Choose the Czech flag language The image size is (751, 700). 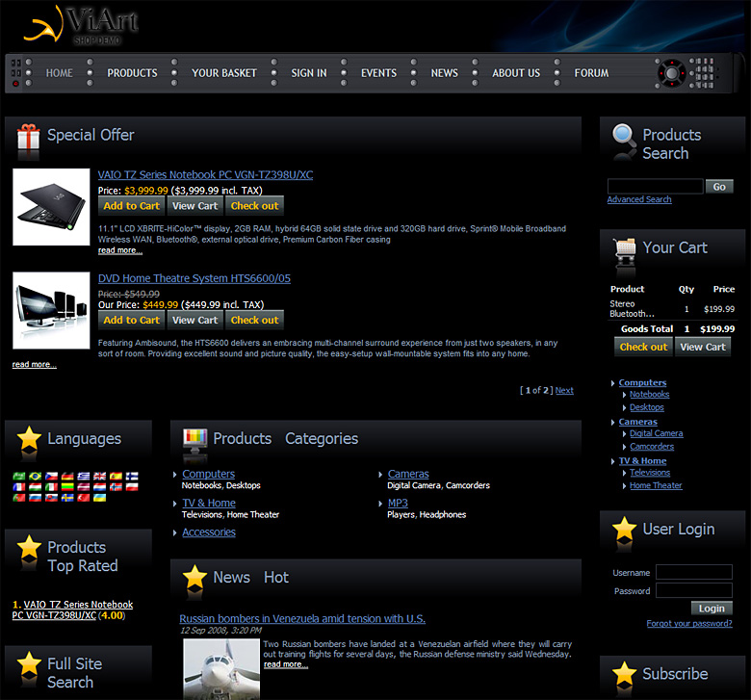[x=51, y=476]
